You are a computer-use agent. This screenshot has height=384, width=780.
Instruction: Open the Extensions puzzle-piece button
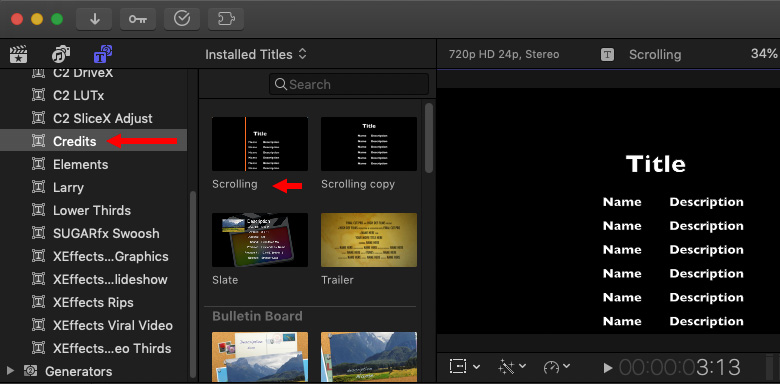[226, 19]
